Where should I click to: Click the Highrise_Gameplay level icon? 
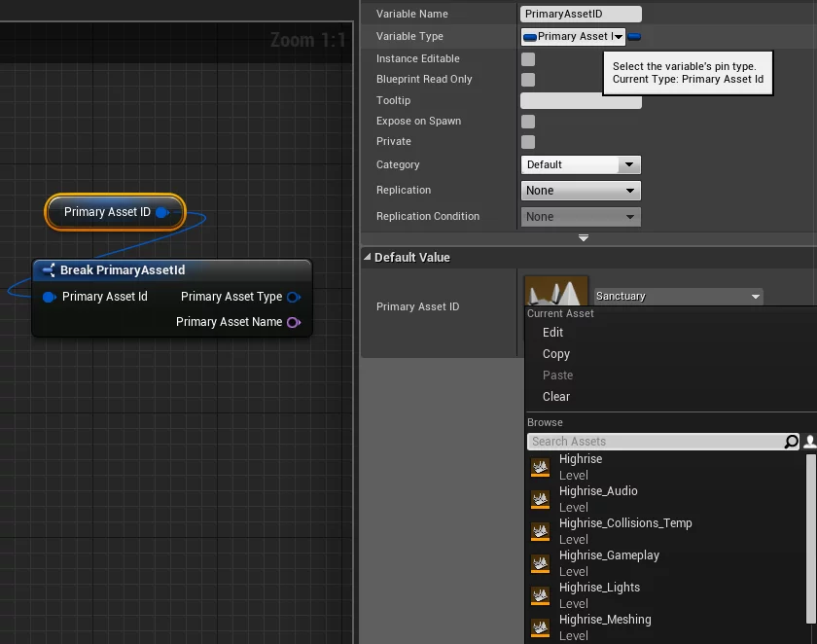point(540,564)
